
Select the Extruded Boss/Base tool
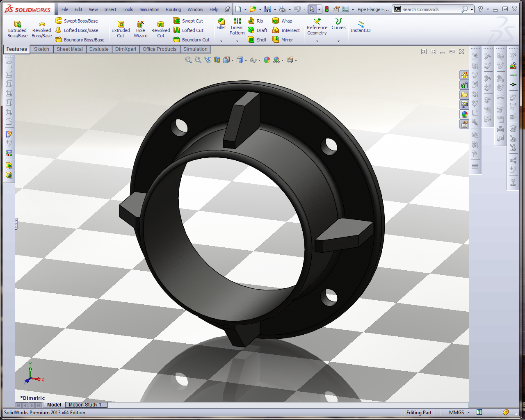(18, 30)
